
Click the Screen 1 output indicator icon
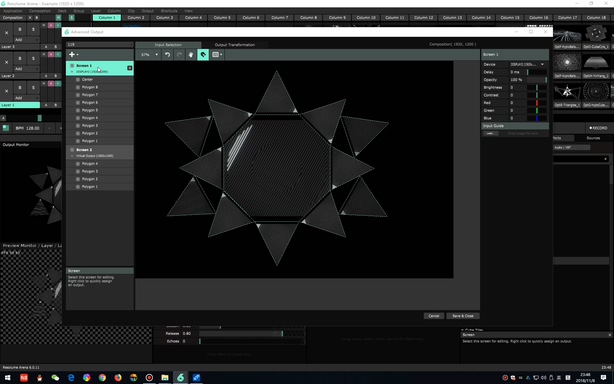[130, 68]
